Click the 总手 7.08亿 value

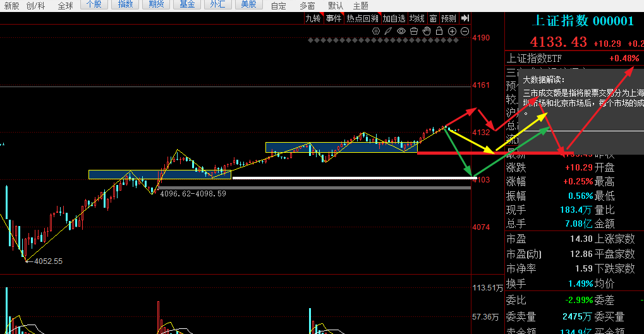point(579,224)
